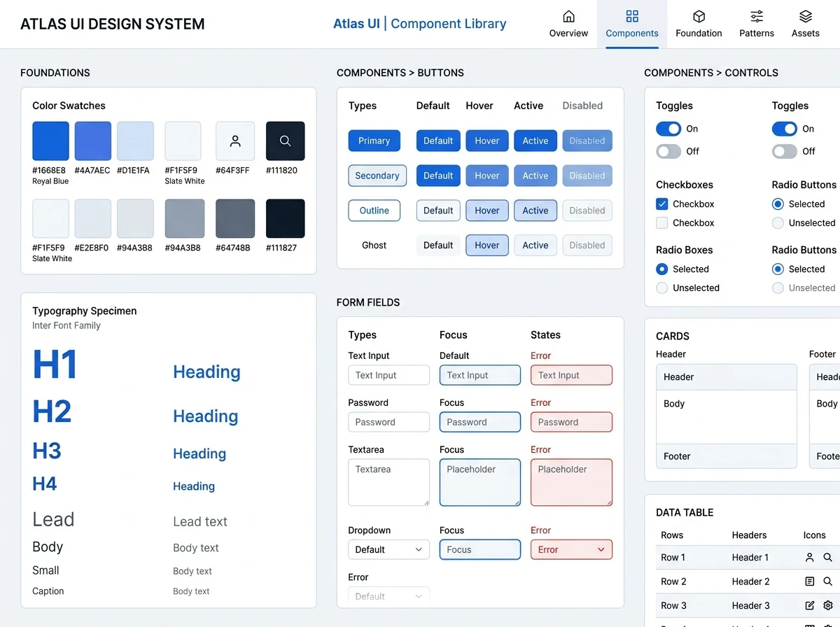Click the document icon in data table Row 2
Viewport: 840px width, 627px height.
(x=809, y=582)
